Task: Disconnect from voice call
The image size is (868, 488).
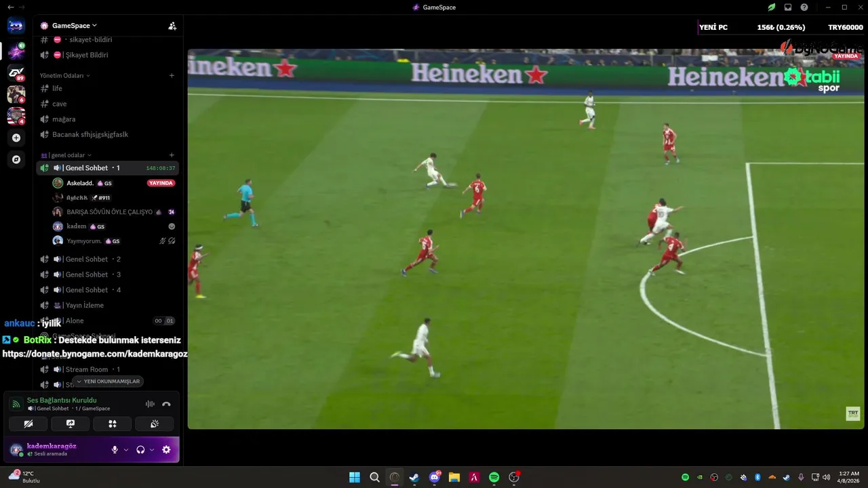Action: coord(166,404)
